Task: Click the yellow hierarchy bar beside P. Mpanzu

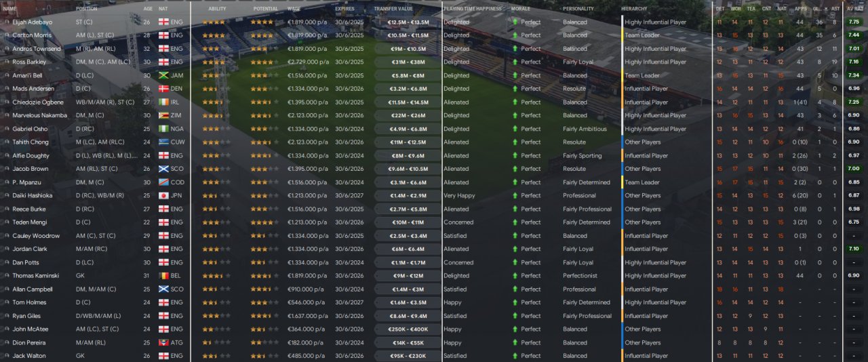Action: 623,182
